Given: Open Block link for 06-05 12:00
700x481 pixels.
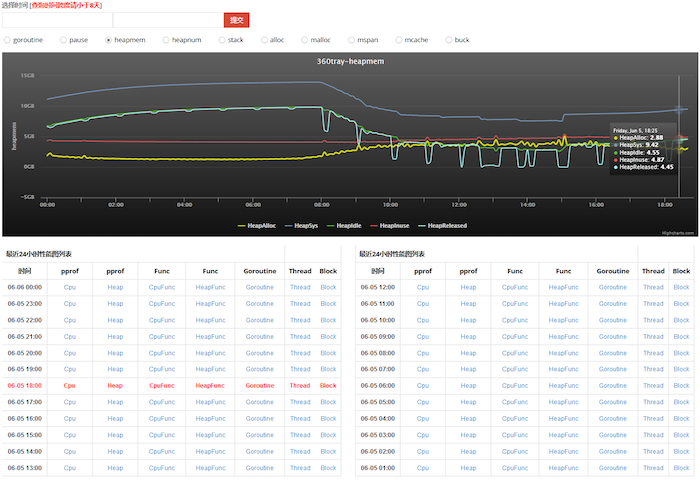Looking at the screenshot, I should [x=681, y=287].
